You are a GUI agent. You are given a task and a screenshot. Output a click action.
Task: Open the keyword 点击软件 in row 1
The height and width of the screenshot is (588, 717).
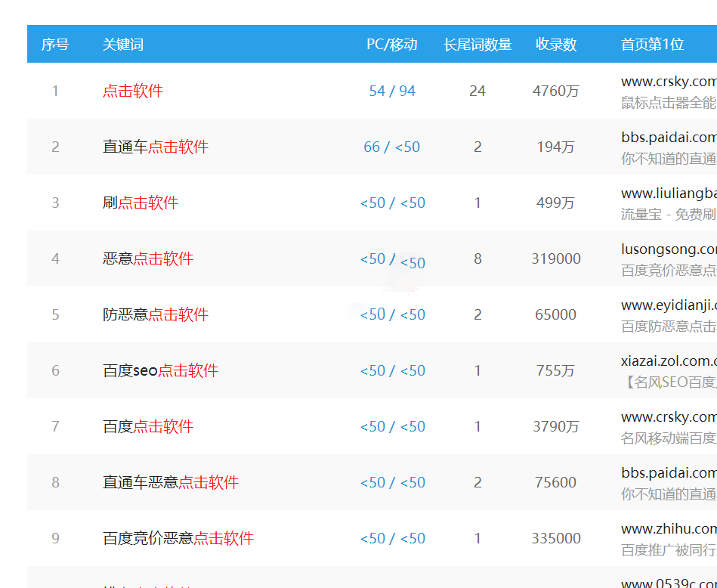(x=133, y=91)
